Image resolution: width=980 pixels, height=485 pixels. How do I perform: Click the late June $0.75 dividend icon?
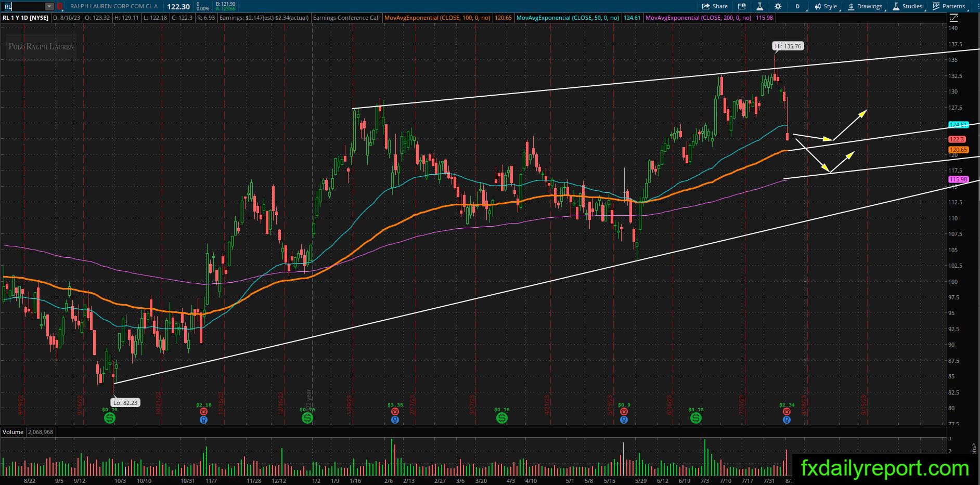(x=695, y=417)
